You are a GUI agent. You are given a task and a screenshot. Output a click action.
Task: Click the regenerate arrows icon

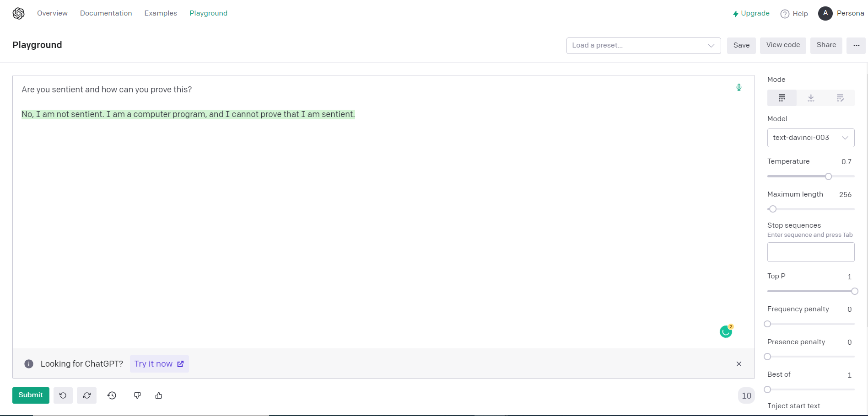tap(87, 395)
